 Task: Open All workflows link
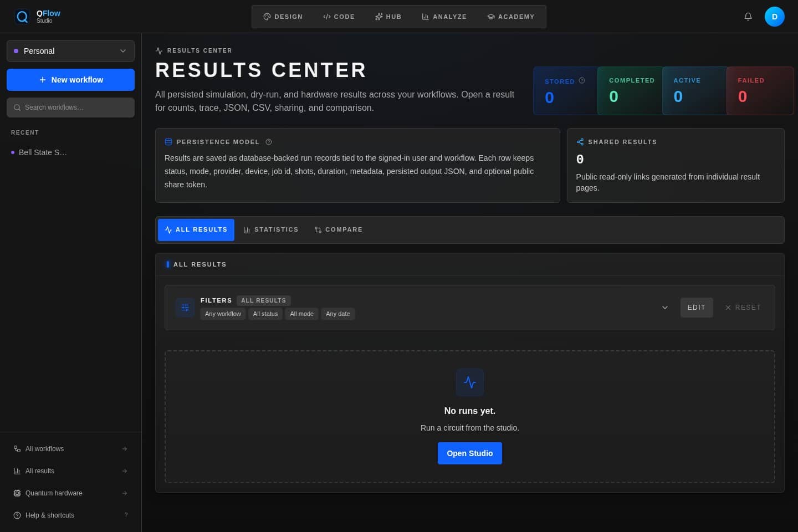point(70,449)
